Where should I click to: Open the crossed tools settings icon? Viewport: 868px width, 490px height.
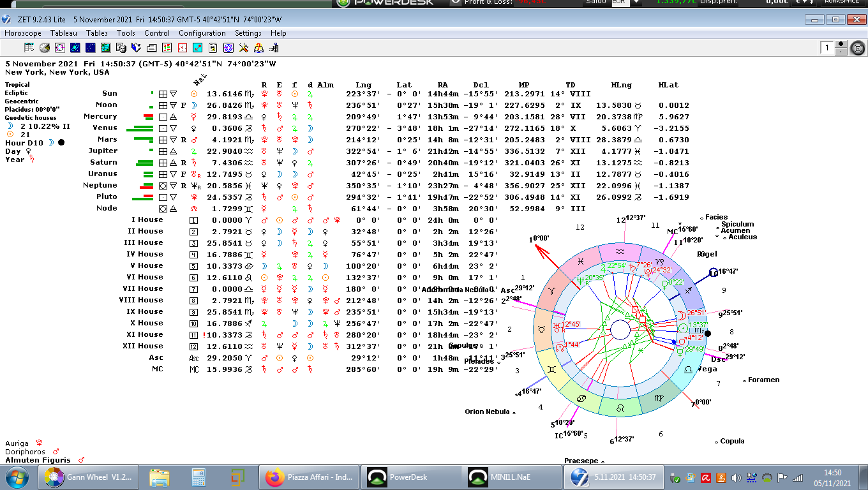(x=244, y=48)
